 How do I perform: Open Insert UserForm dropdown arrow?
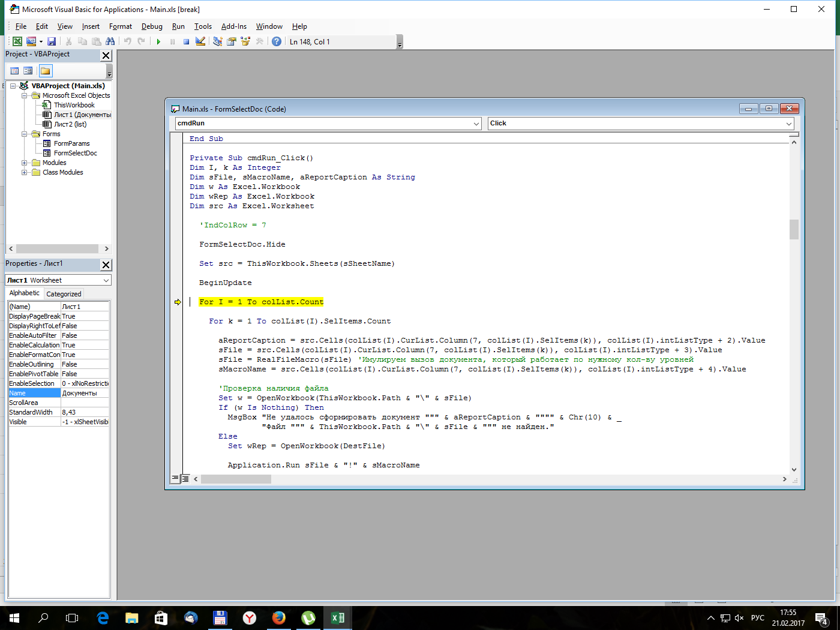point(41,41)
